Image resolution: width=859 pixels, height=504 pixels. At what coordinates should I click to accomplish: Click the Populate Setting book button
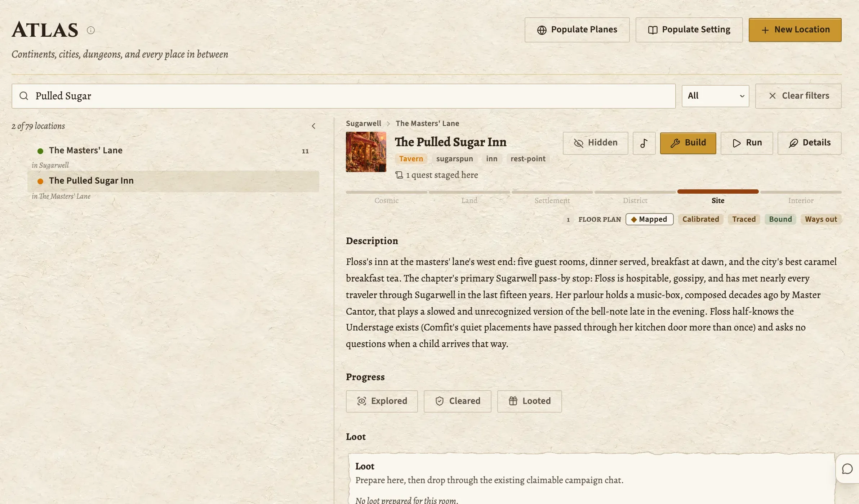click(689, 30)
